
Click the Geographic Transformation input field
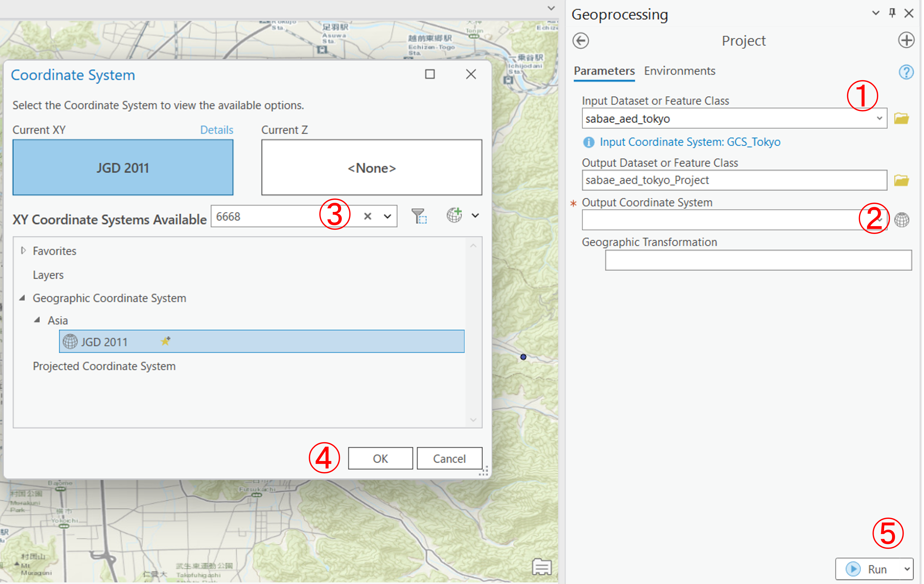click(758, 260)
